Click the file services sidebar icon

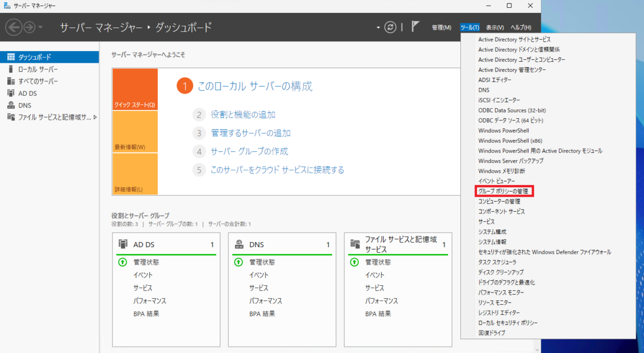(11, 117)
